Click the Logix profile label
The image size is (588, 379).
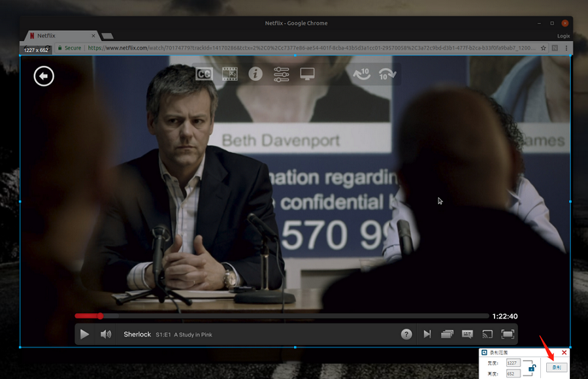(x=563, y=36)
